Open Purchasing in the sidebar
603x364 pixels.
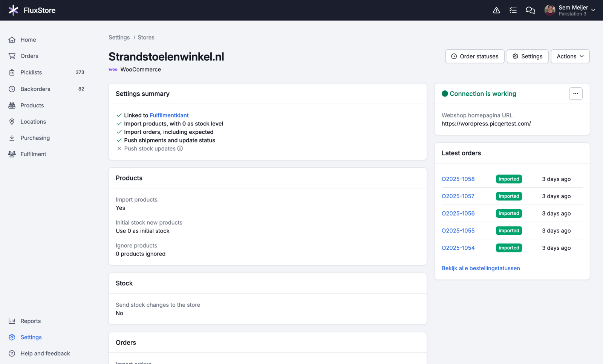tap(35, 138)
